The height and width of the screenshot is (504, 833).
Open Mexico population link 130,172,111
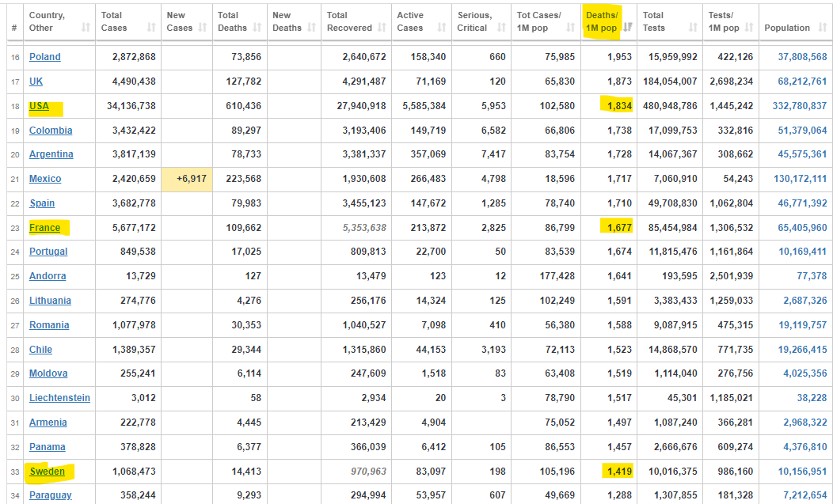pyautogui.click(x=800, y=179)
